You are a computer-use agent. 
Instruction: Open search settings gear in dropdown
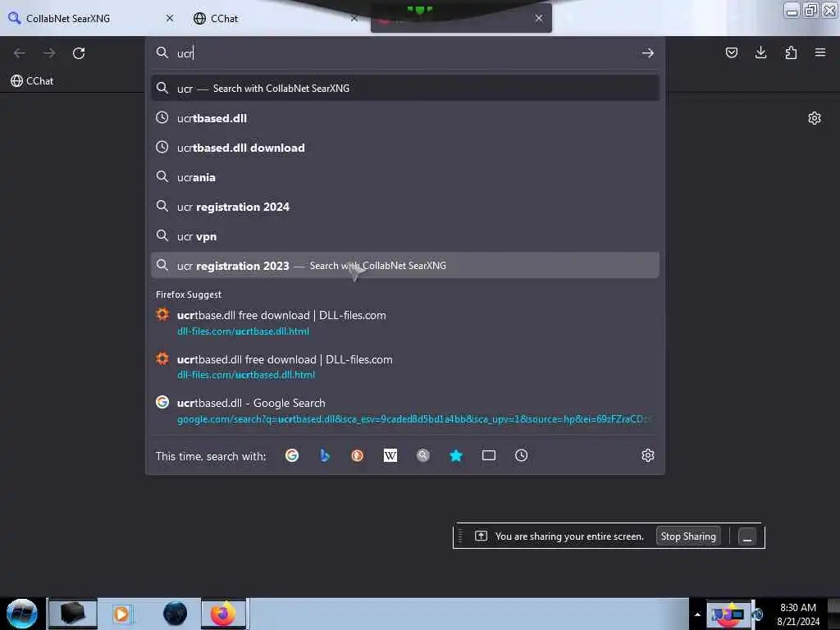tap(648, 455)
